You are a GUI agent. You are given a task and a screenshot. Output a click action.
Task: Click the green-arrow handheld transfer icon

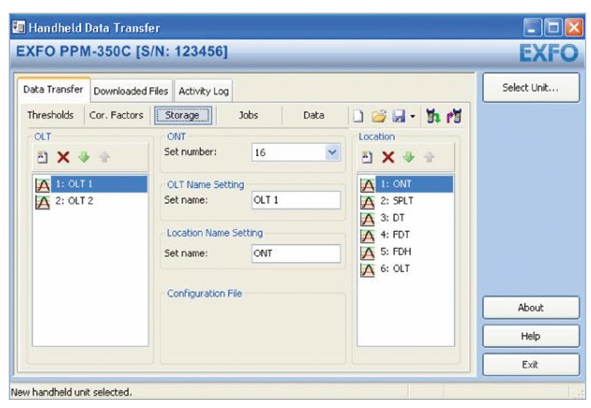433,116
